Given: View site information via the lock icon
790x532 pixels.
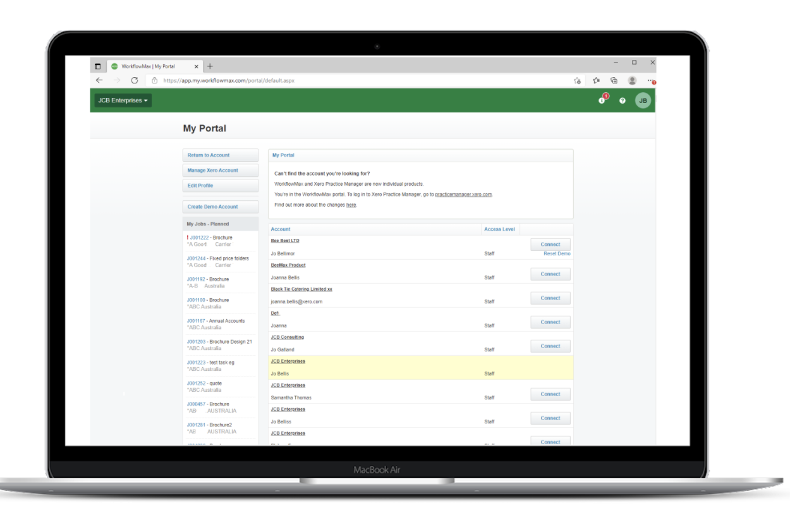Looking at the screenshot, I should click(x=154, y=80).
